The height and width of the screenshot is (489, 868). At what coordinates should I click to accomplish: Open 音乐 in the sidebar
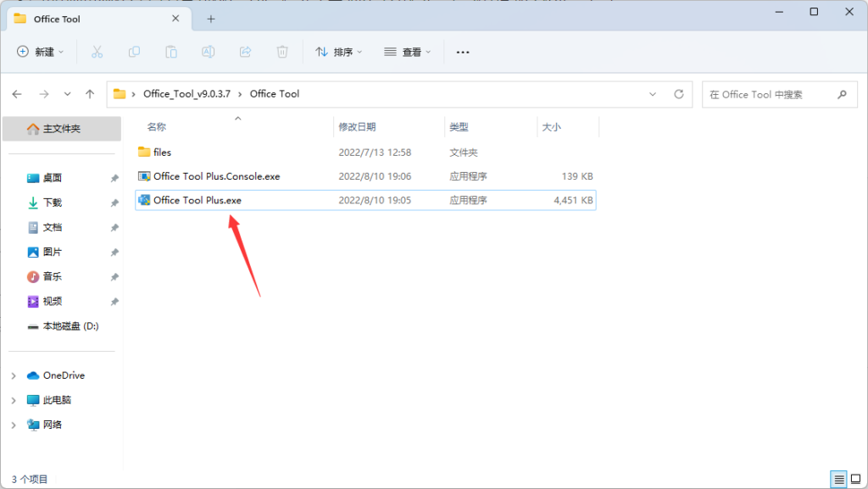[53, 277]
